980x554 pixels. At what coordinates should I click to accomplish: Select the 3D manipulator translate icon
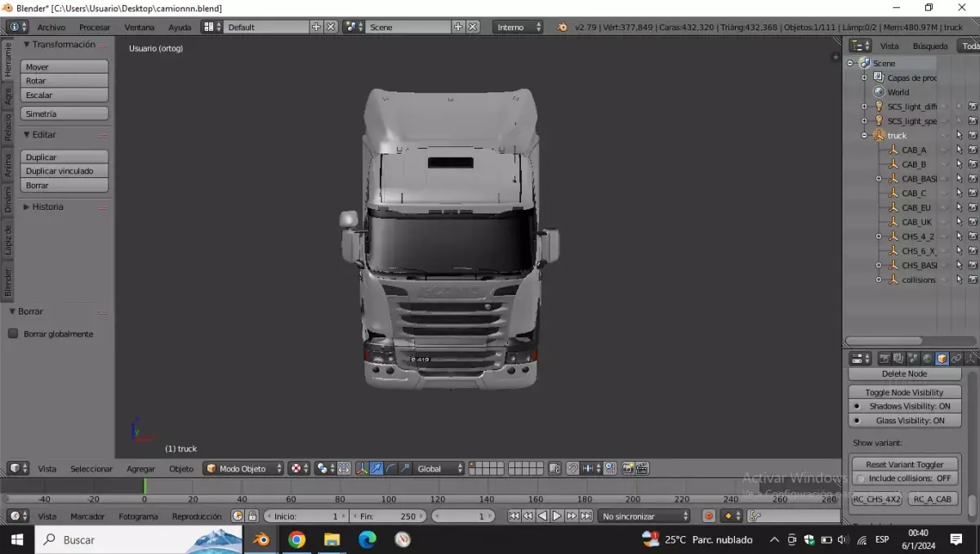pos(377,468)
